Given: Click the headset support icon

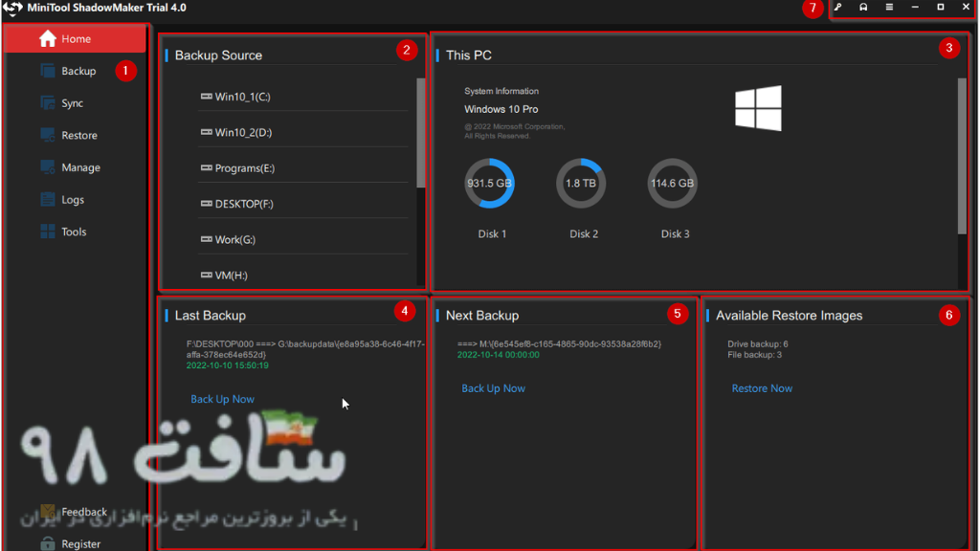Looking at the screenshot, I should tap(863, 7).
